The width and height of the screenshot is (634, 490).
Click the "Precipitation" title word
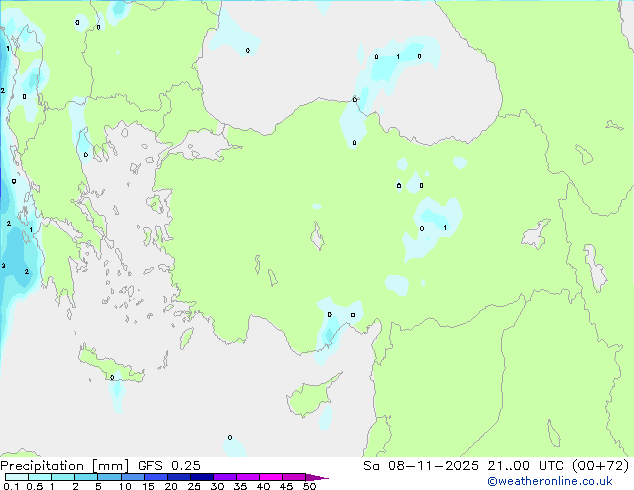(42, 466)
